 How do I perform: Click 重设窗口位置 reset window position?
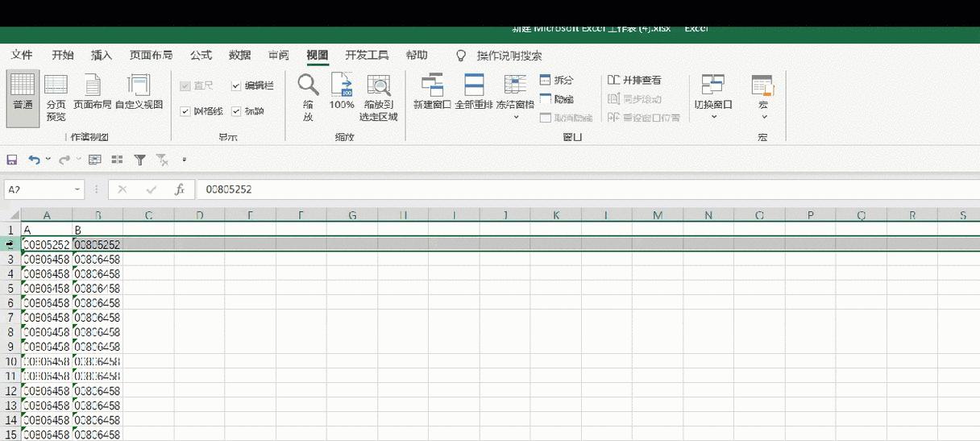click(x=643, y=118)
